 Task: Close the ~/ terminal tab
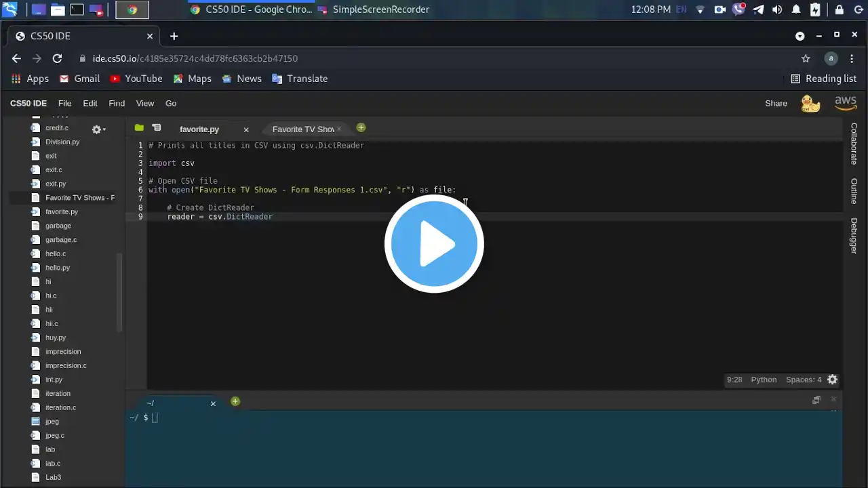213,403
